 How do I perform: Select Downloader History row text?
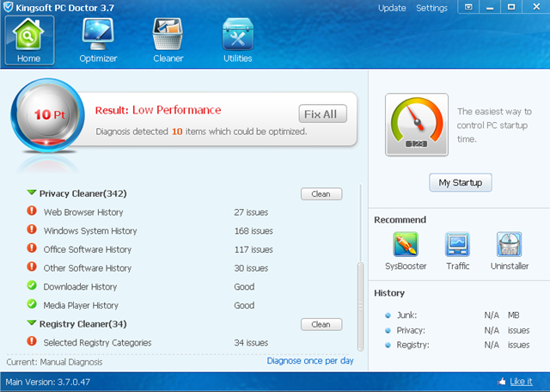click(x=80, y=287)
